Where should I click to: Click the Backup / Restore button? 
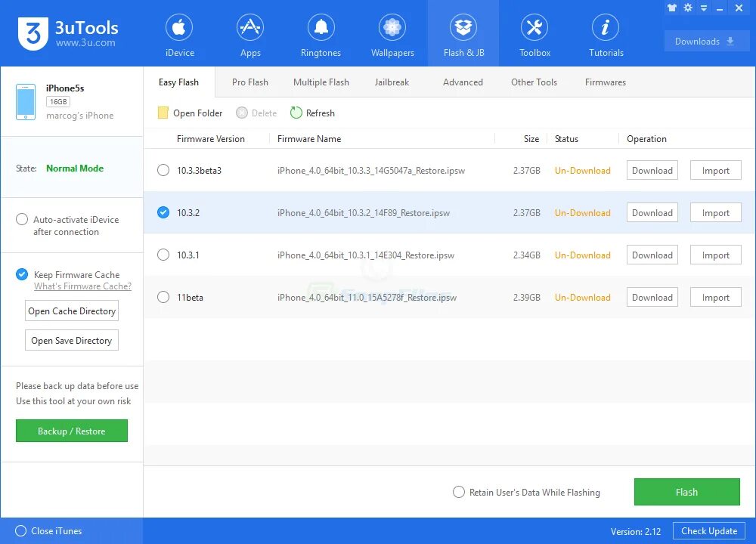click(71, 431)
